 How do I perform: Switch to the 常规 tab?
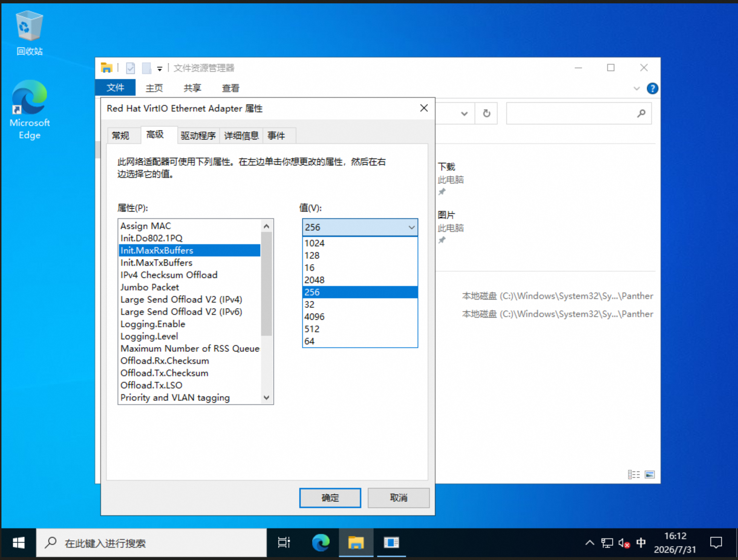coord(121,136)
